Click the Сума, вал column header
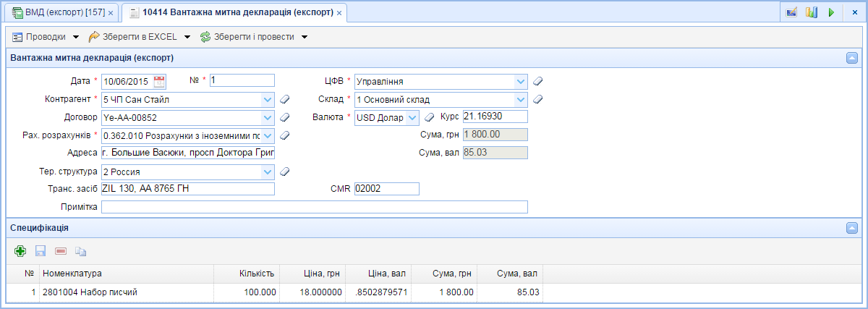The width and height of the screenshot is (868, 309). 510,274
